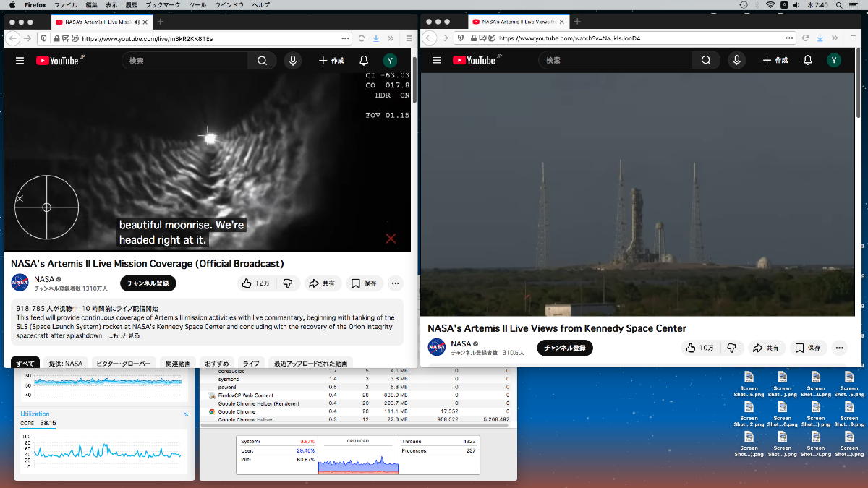Click 共有 share button under Kennedy video
The width and height of the screenshot is (868, 488).
click(x=767, y=348)
